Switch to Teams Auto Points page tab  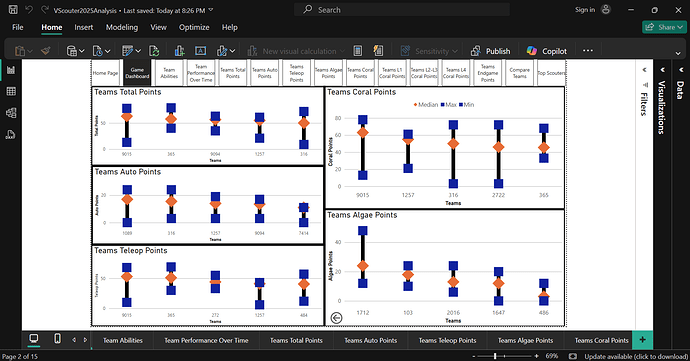[x=371, y=340]
